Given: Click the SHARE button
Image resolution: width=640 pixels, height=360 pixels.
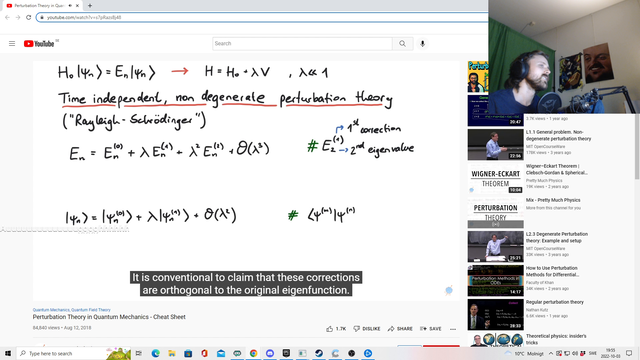Looking at the screenshot, I should click(400, 329).
